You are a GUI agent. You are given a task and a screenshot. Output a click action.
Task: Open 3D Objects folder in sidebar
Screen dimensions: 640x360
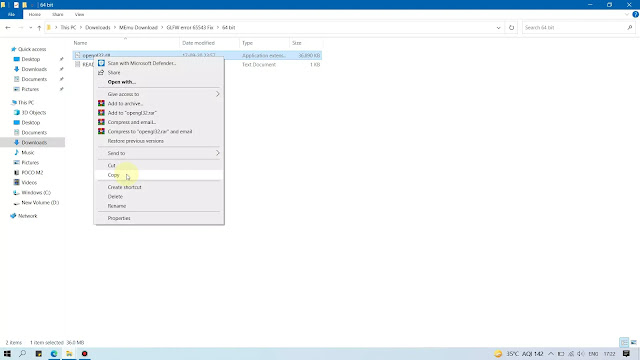(x=33, y=113)
